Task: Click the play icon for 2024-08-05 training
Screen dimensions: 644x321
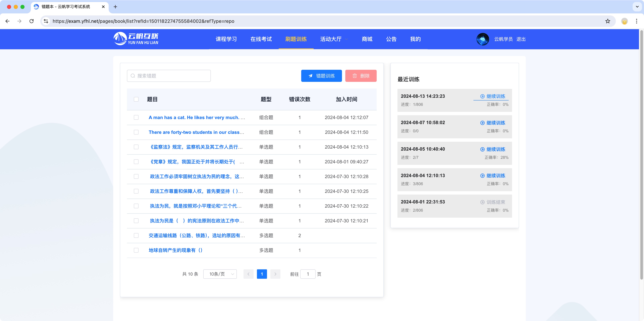Action: point(482,149)
